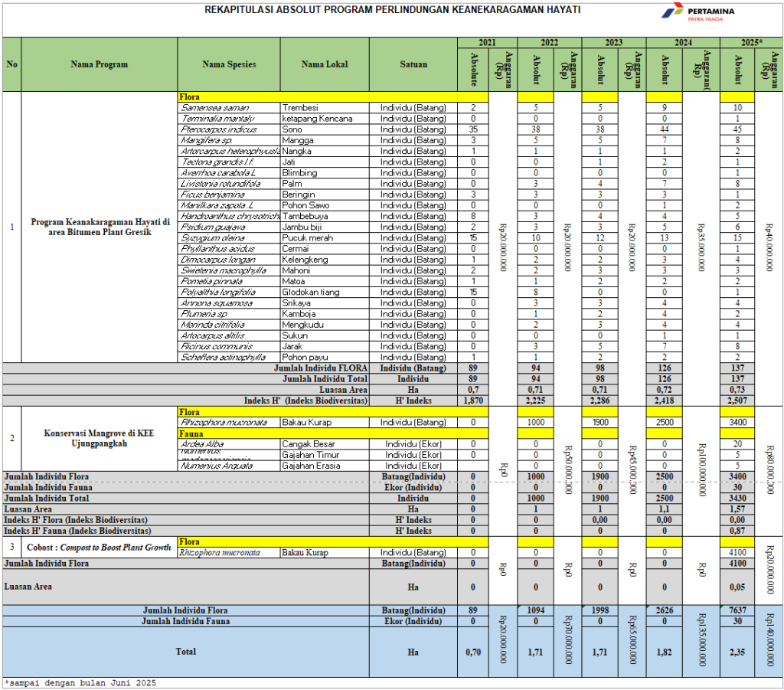Select the Satuan column header
Screen dimensions: 784x690
tap(413, 64)
